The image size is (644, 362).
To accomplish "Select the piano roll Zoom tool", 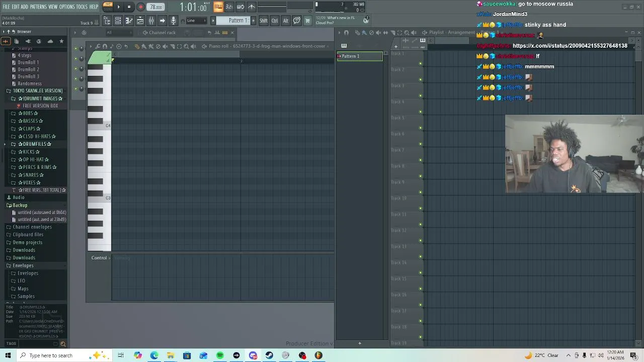I will (x=186, y=46).
